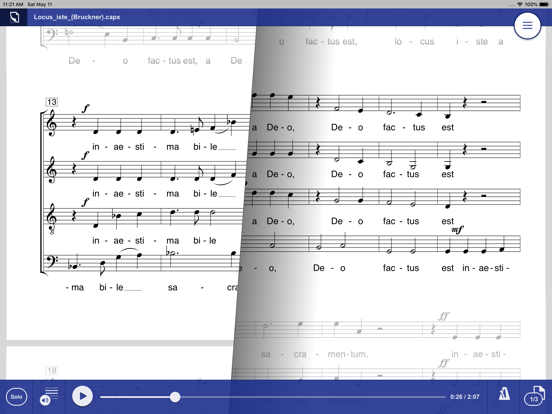Open the capella app logo menu
This screenshot has height=414, width=552.
pyautogui.click(x=14, y=17)
